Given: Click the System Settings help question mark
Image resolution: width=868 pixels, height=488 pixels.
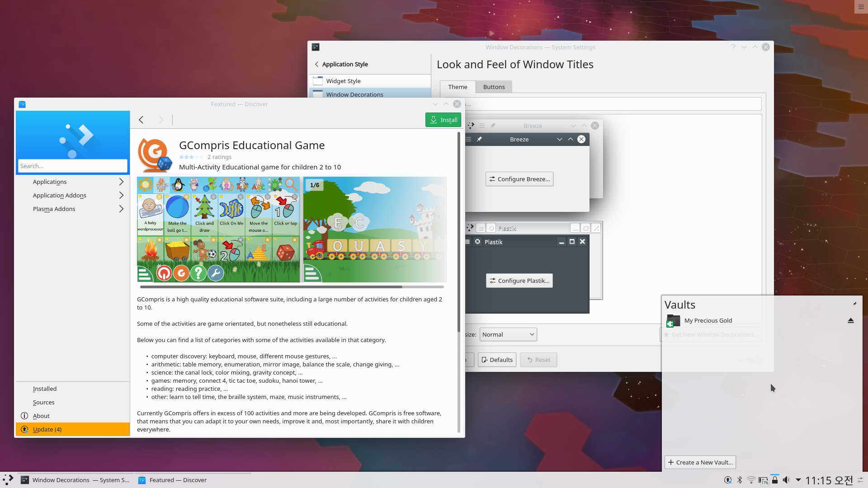Looking at the screenshot, I should click(733, 47).
